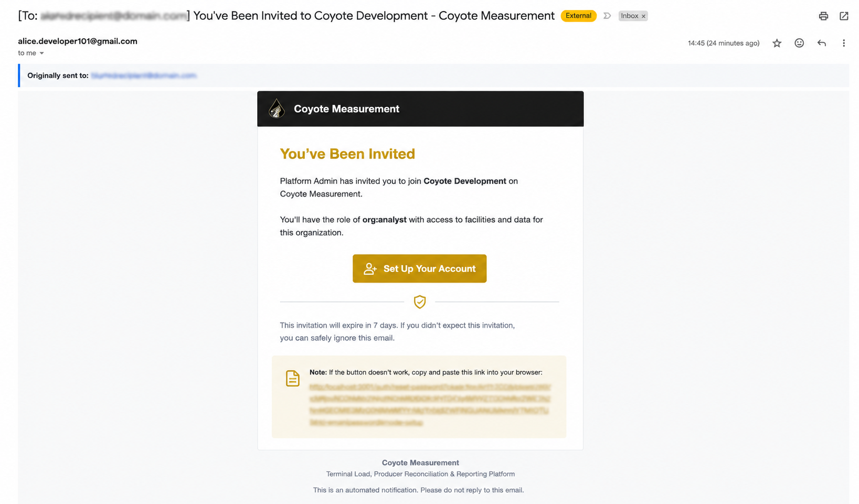This screenshot has height=504, width=859.
Task: Click the 'org:analyst' role text
Action: click(384, 220)
